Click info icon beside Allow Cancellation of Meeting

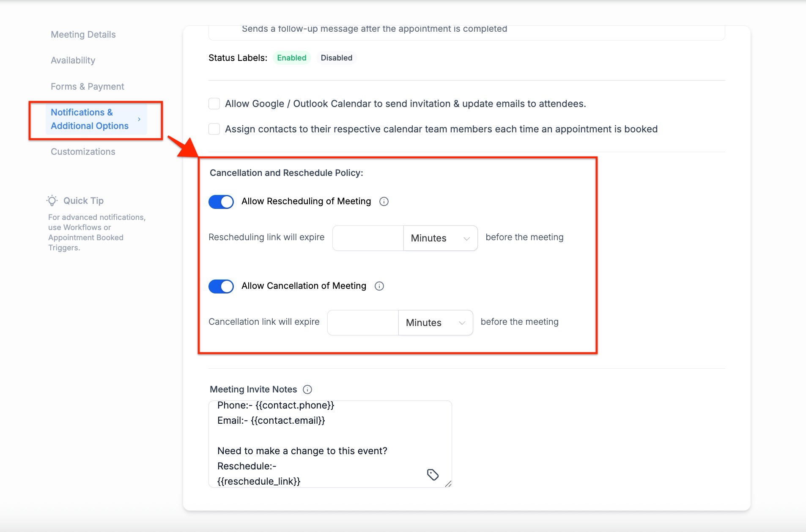point(379,286)
